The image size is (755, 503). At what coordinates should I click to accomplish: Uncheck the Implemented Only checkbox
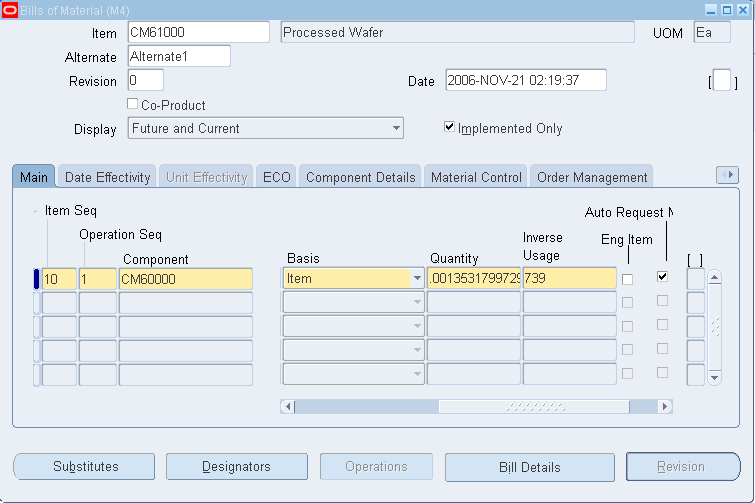coord(449,127)
